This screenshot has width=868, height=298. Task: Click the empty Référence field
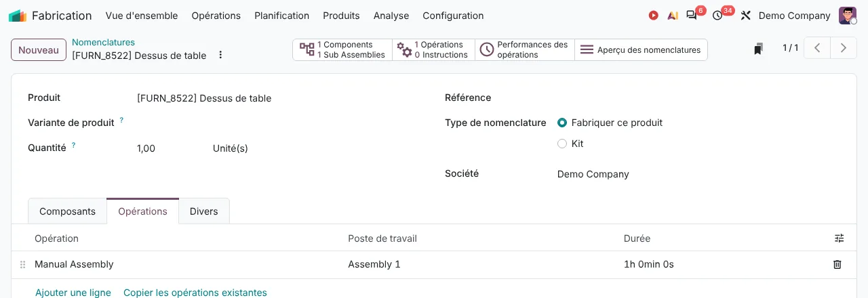pyautogui.click(x=698, y=98)
